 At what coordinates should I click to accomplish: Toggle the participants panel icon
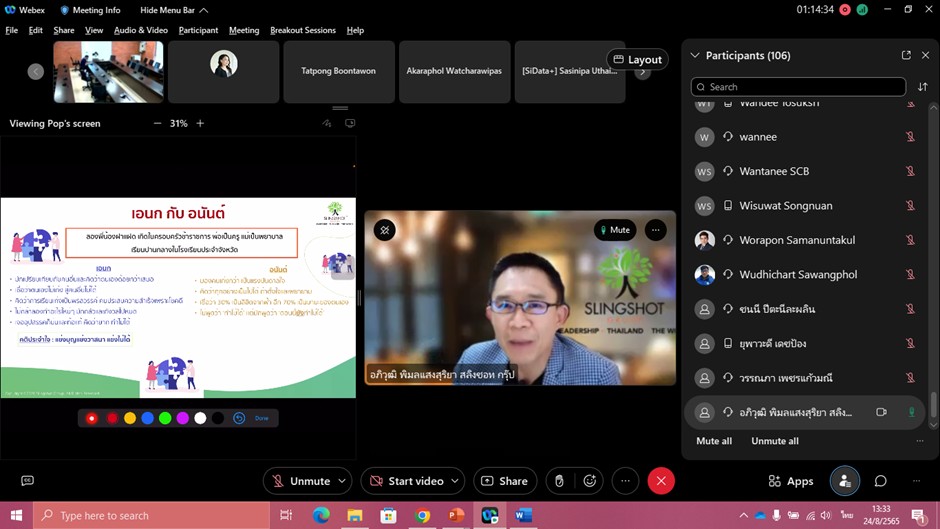point(845,481)
